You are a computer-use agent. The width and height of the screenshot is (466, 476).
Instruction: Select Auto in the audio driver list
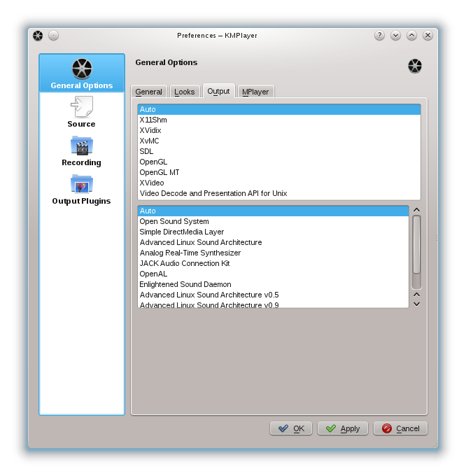click(x=274, y=211)
